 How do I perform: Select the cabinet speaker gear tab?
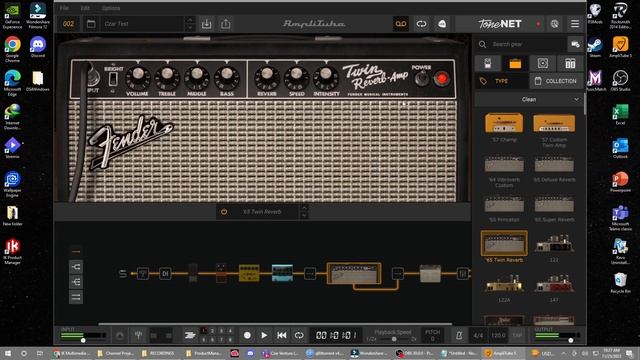542,63
